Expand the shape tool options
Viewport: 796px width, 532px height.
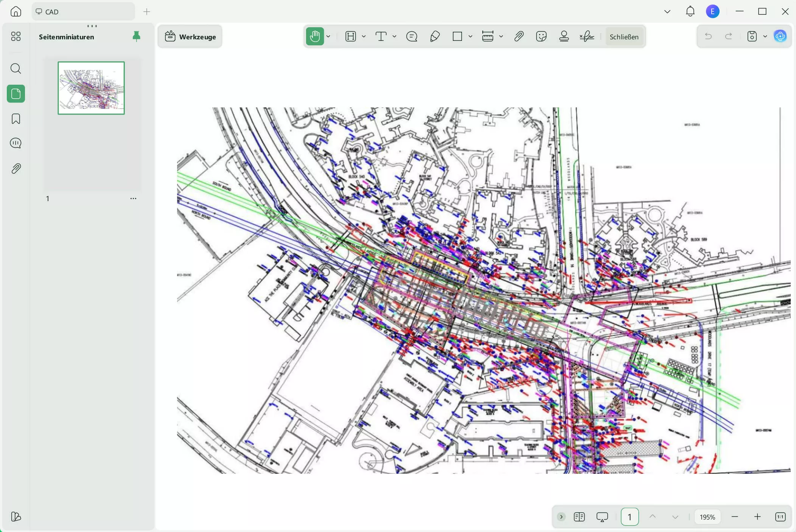tap(470, 36)
